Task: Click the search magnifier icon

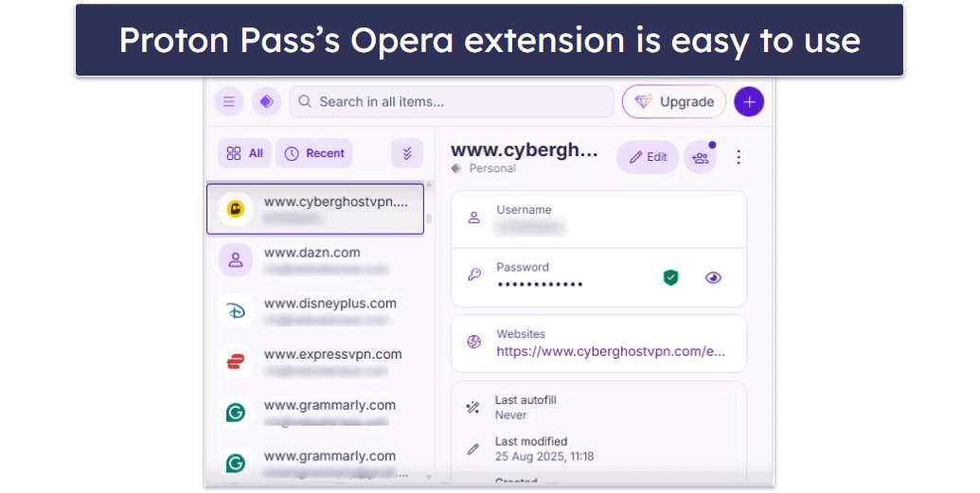Action: point(304,101)
